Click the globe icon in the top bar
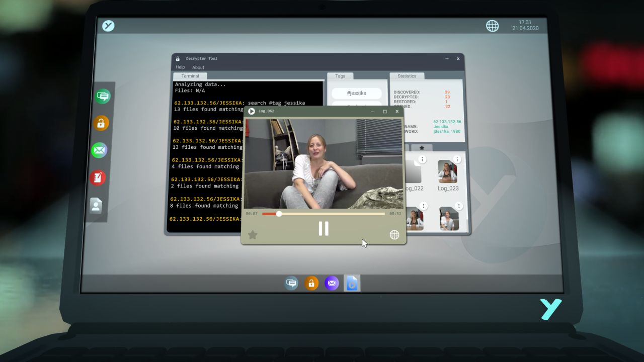 [x=493, y=26]
